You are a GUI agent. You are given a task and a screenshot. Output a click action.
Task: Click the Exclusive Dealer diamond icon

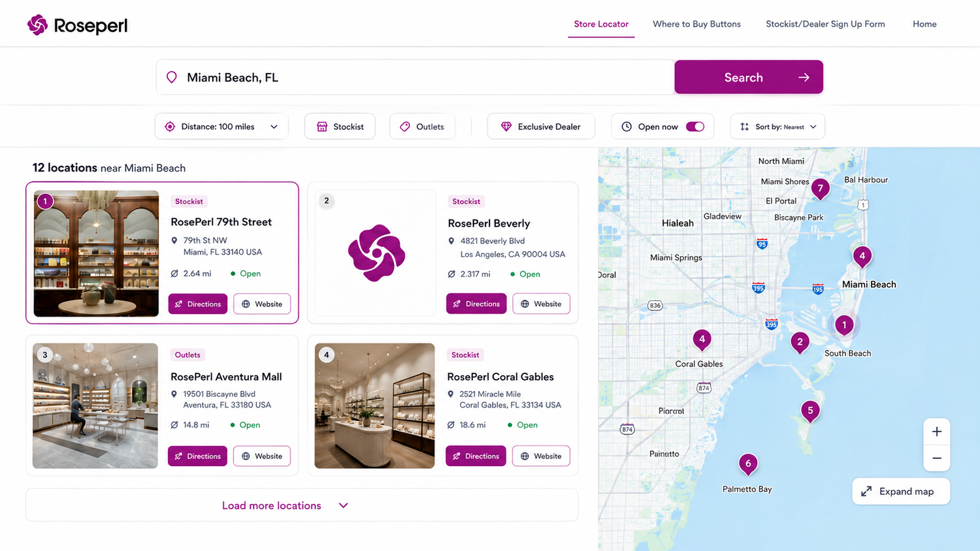click(x=506, y=127)
